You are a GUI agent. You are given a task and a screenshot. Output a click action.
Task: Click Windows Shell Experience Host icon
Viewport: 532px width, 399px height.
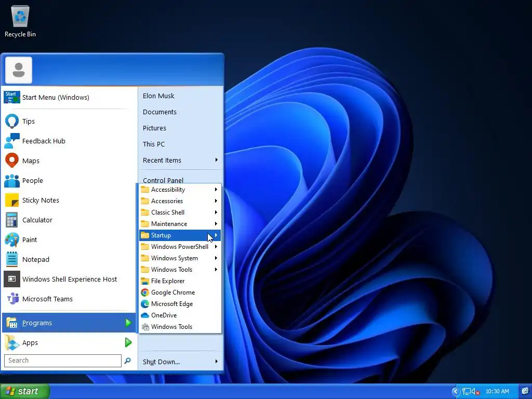pos(12,279)
